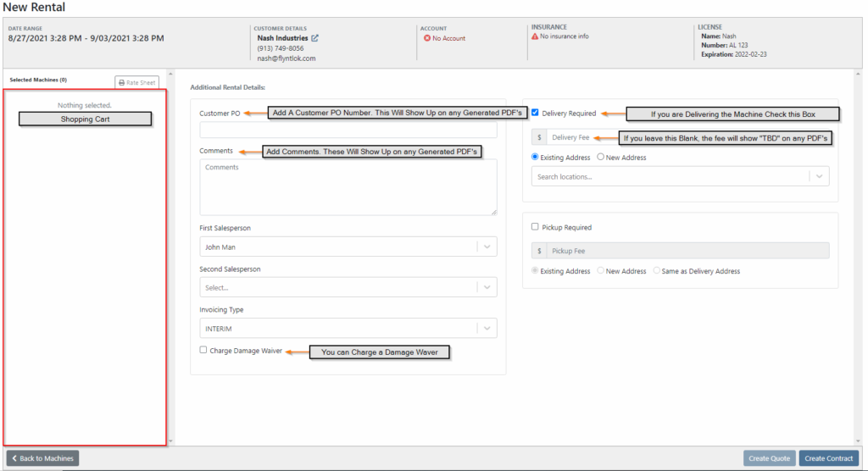868x471 pixels.
Task: Click inside the Comments text area
Action: [348, 187]
